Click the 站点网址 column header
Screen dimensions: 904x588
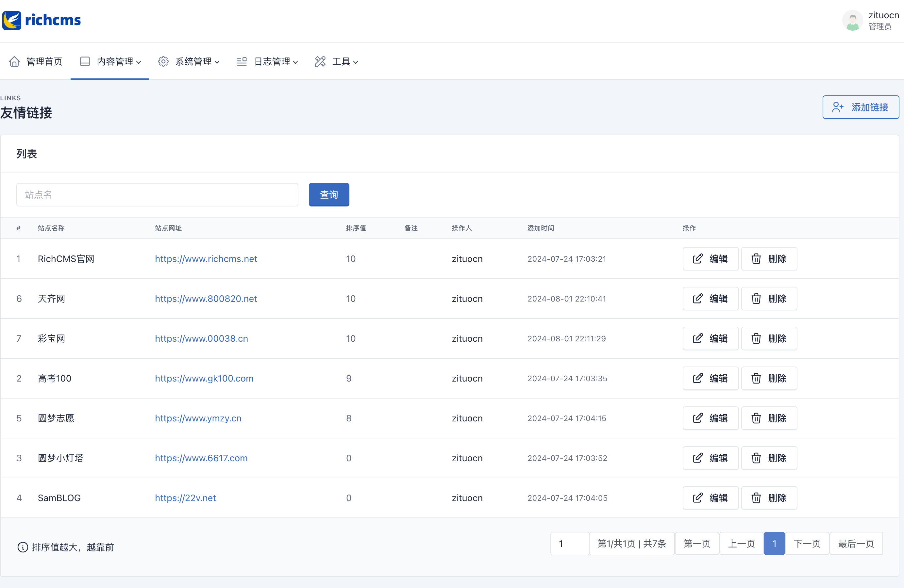click(168, 228)
